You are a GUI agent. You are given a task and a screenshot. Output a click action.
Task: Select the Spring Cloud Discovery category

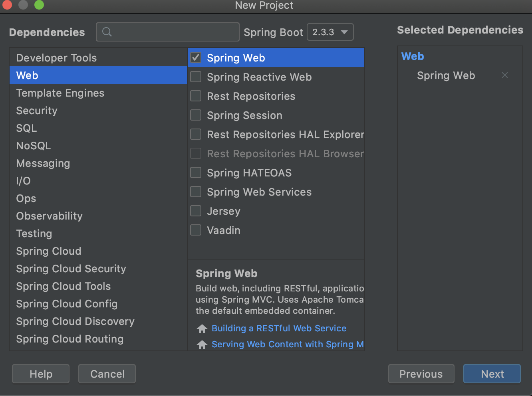point(75,321)
